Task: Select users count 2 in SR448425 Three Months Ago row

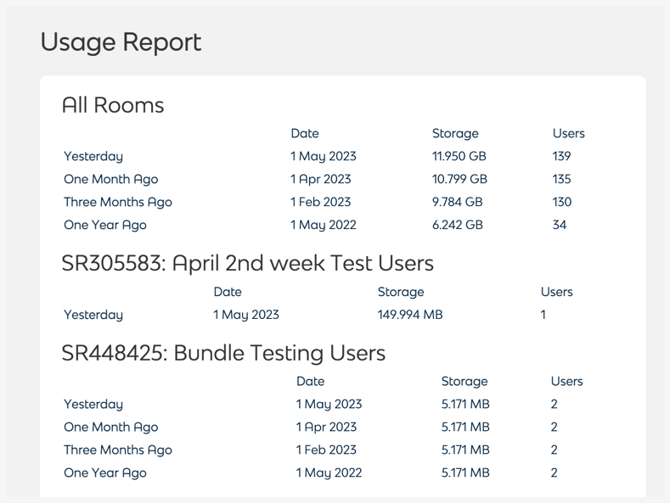Action: coord(554,450)
